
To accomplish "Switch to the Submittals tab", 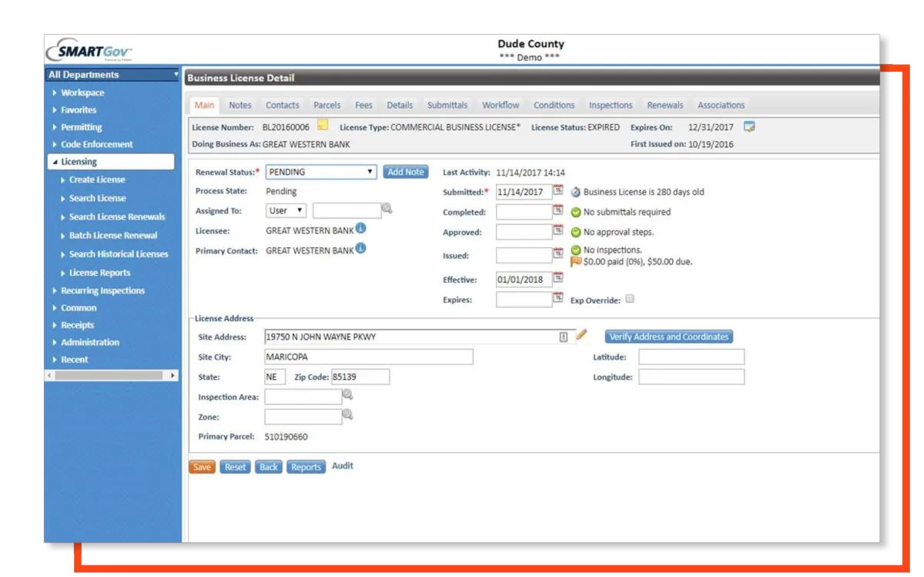I will click(447, 106).
